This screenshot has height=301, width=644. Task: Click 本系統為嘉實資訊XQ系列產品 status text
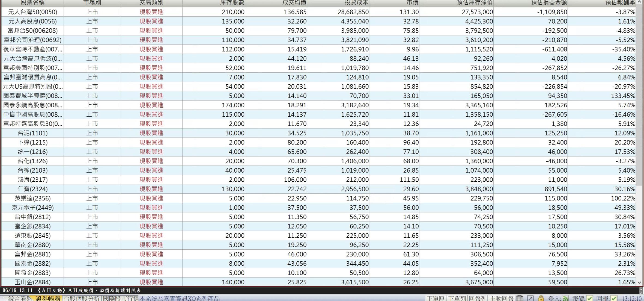180,298
